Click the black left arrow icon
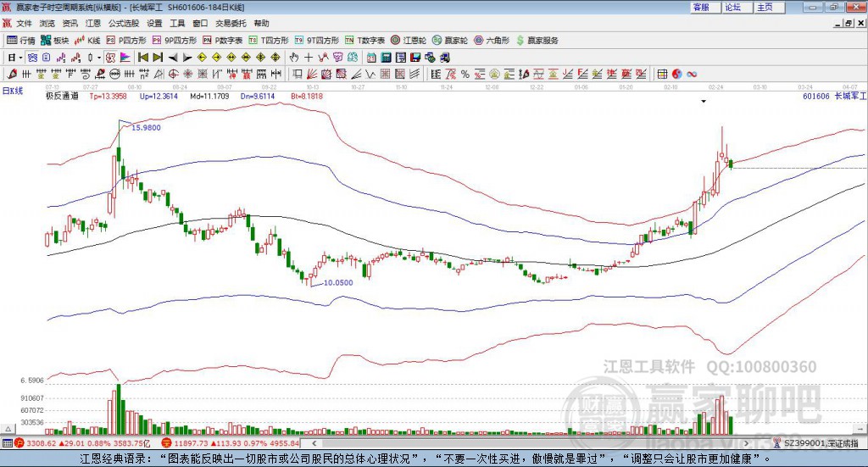The image size is (868, 467). [173, 58]
